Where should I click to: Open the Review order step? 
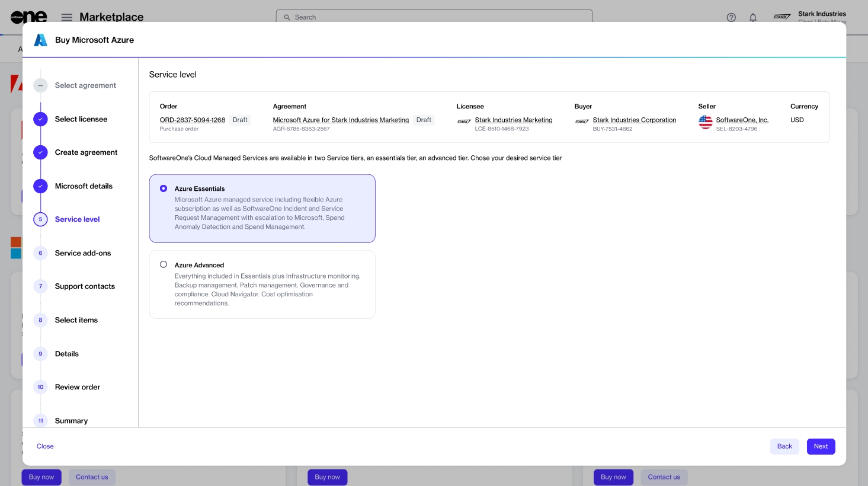click(x=78, y=387)
